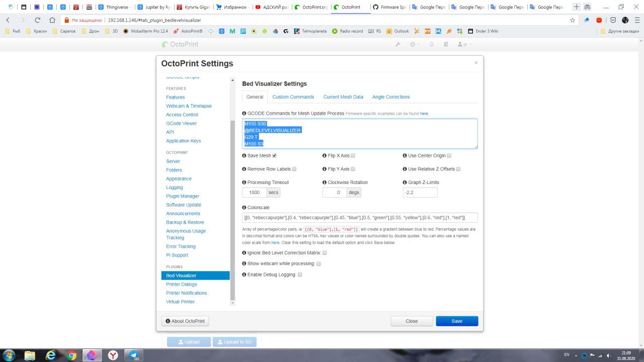Click the sidebar scrollbar down arrow
The height and width of the screenshot is (362, 644).
pos(232,303)
